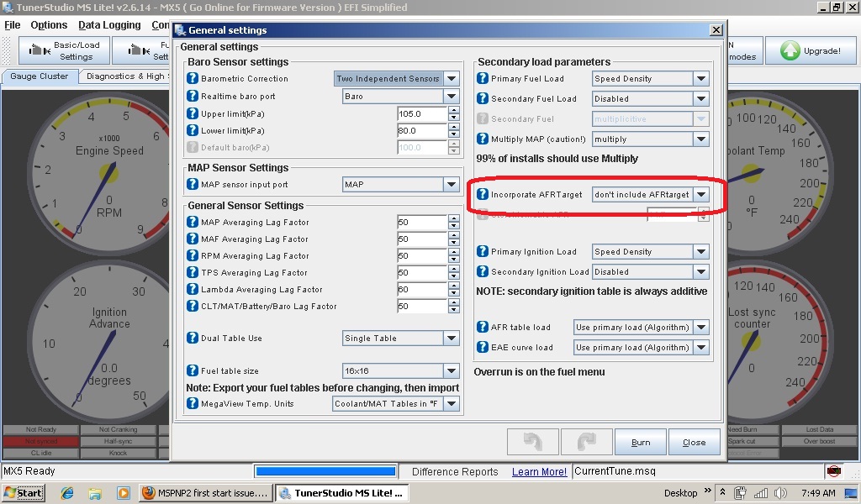Open help for Secondary Fuel Load
This screenshot has width=861, height=504.
[482, 99]
